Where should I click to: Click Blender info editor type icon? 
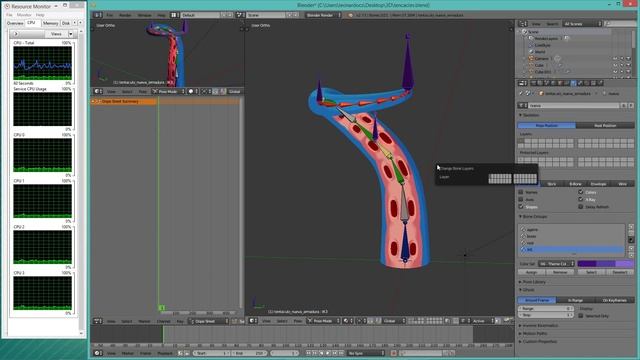pos(98,15)
